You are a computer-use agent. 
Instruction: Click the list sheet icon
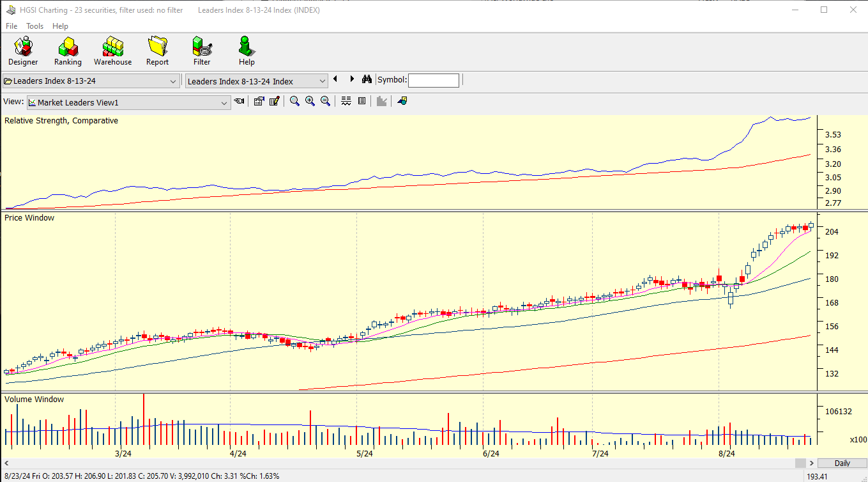(x=362, y=101)
